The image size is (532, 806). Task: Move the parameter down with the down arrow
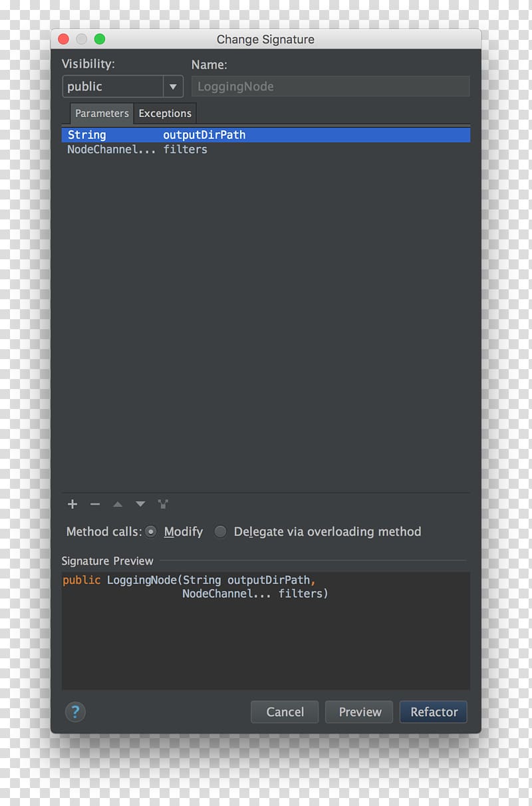click(x=140, y=504)
